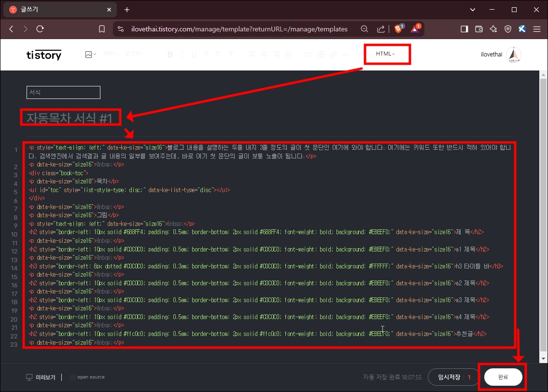Insert a bulleted list
Viewport: 548px width, 392px height.
[309, 55]
